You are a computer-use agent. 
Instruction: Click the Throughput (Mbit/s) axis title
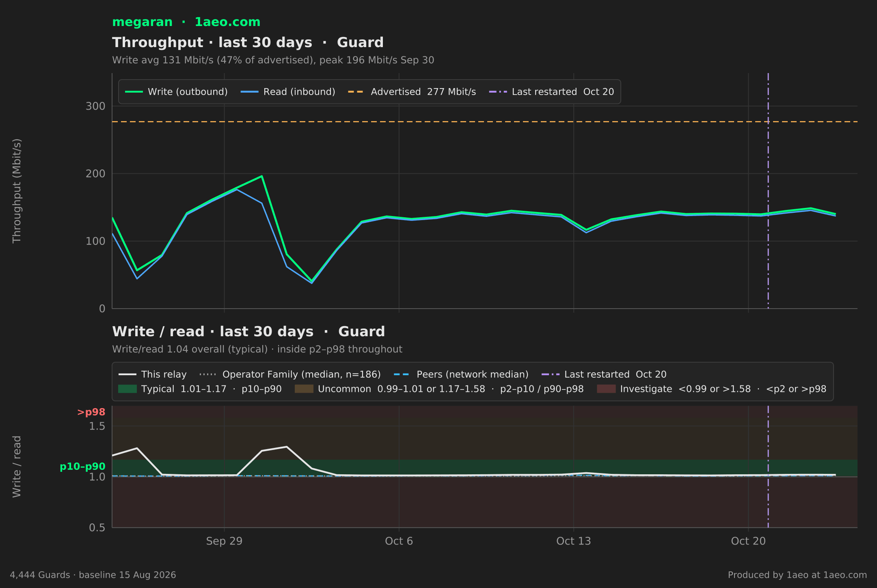pyautogui.click(x=17, y=191)
